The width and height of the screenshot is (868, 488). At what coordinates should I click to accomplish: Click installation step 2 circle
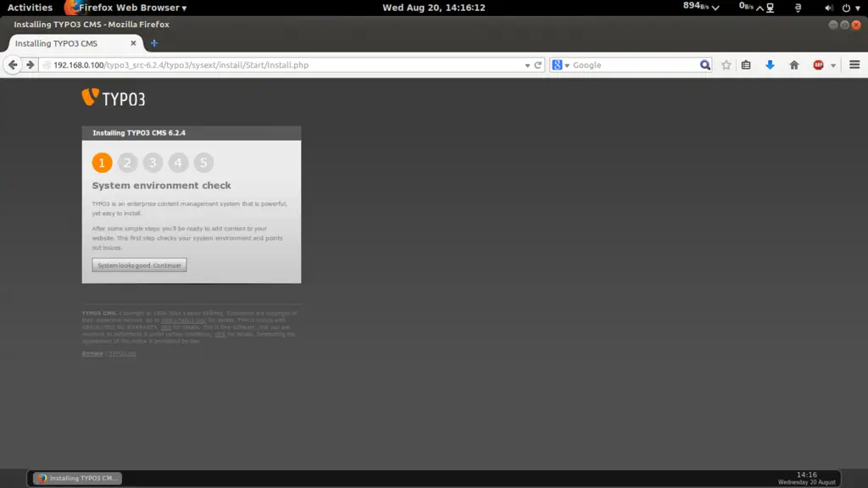tap(127, 163)
